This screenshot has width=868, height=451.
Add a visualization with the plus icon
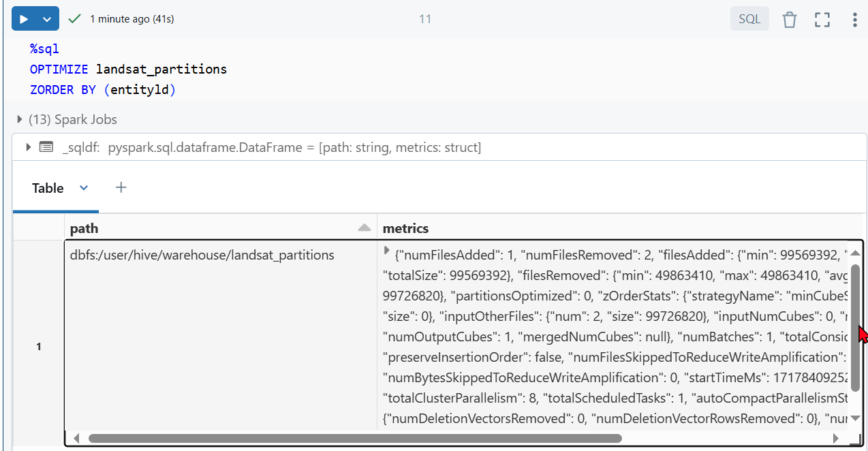pos(121,187)
